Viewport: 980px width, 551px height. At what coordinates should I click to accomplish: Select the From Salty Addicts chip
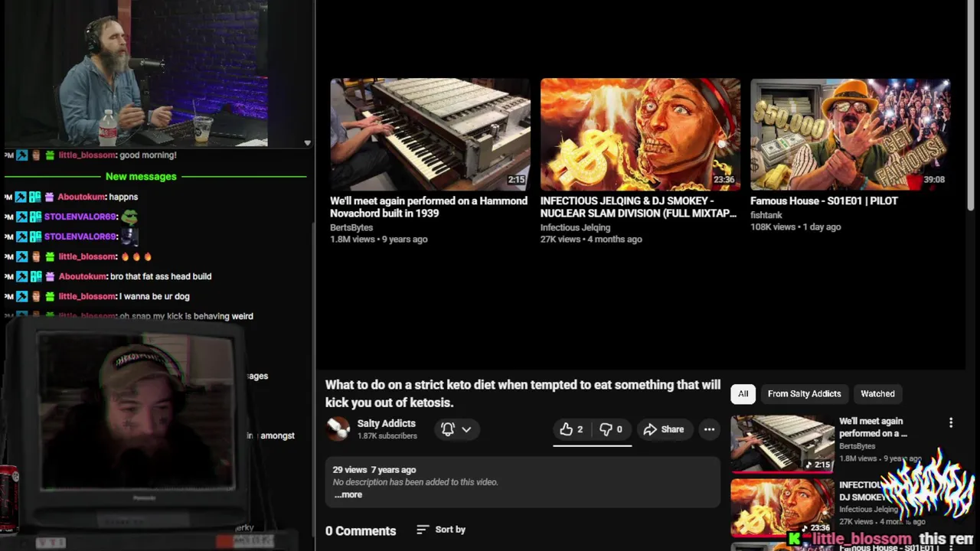click(x=804, y=393)
